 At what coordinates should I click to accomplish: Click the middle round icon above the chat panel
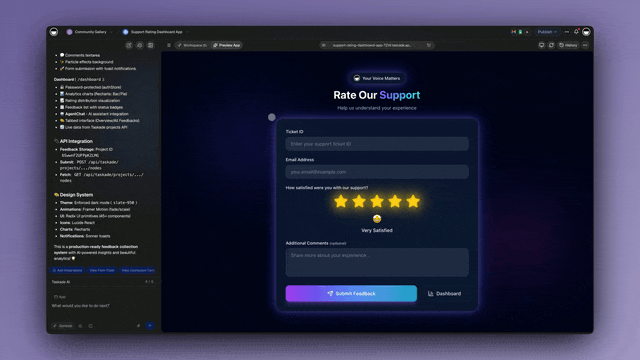[x=140, y=45]
